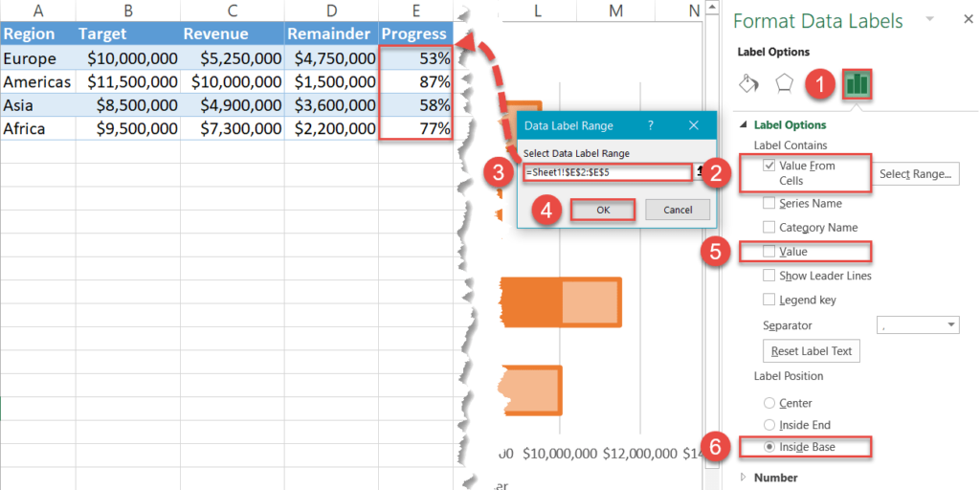Image resolution: width=980 pixels, height=490 pixels.
Task: Toggle the Value checkbox
Action: click(770, 252)
